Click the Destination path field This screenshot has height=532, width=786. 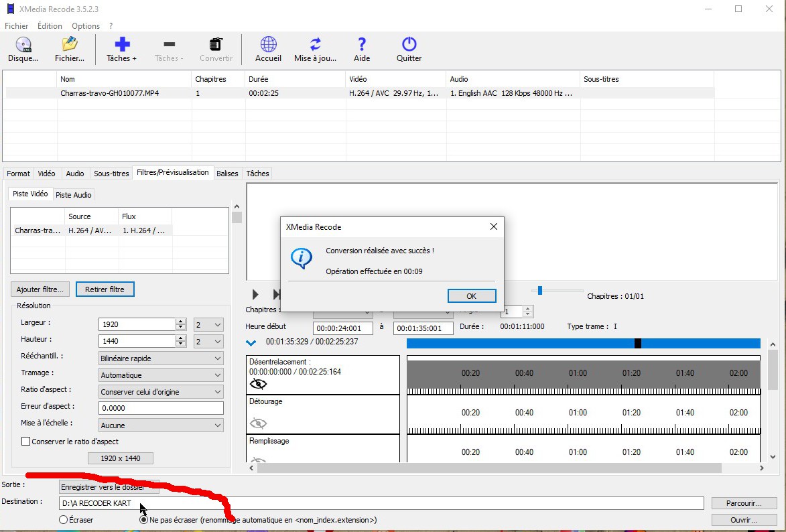click(x=381, y=503)
